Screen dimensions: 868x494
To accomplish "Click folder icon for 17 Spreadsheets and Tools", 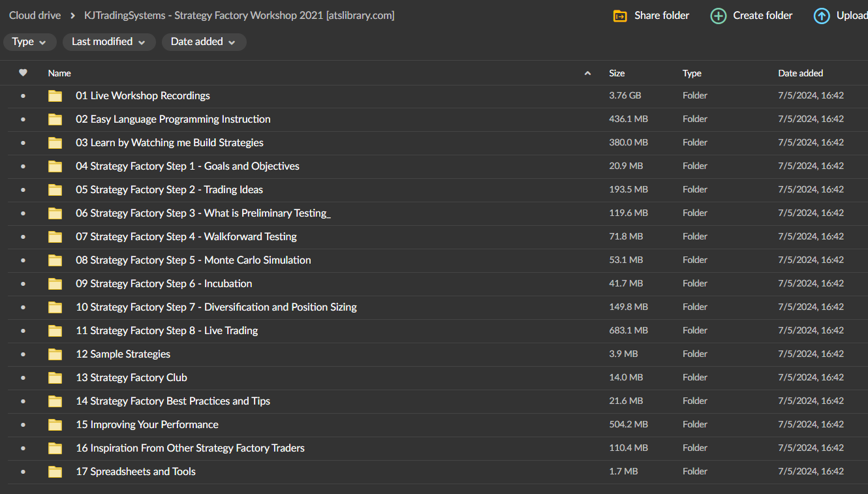I will click(55, 472).
